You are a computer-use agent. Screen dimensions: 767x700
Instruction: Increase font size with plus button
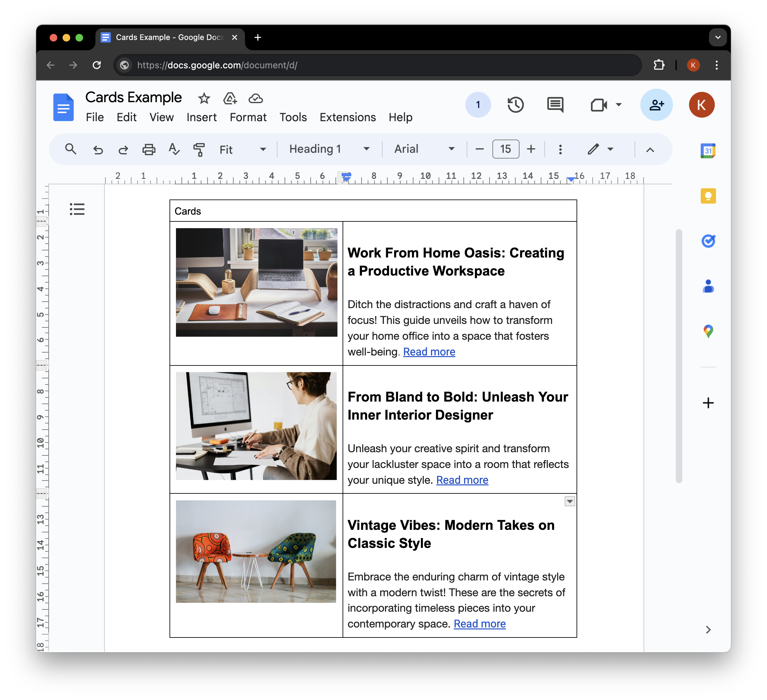(531, 149)
